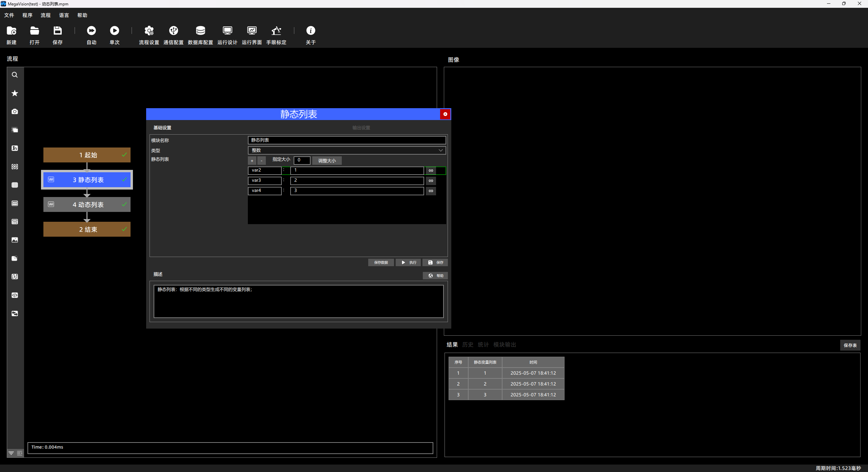
Task: Click the link icon for var3
Action: click(x=431, y=181)
